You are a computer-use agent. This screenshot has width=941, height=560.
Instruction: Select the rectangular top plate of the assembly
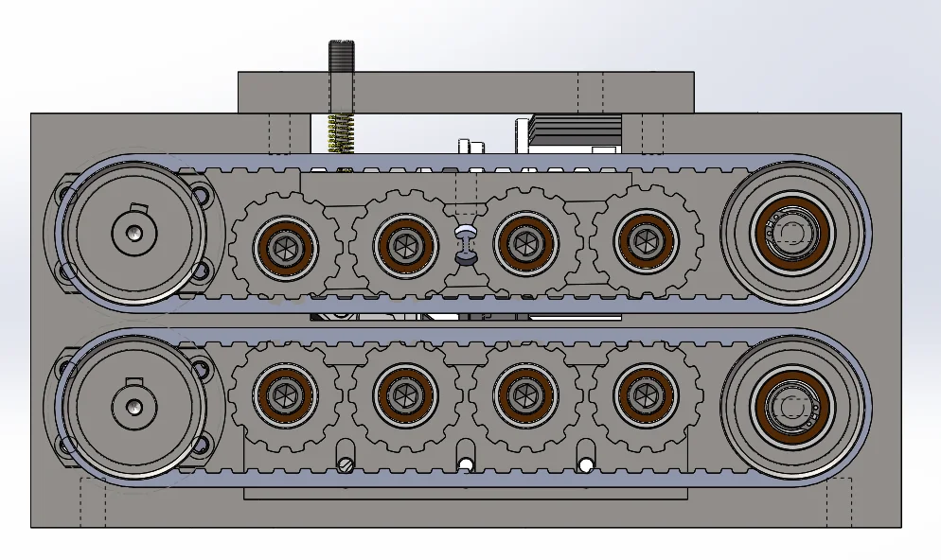(467, 93)
